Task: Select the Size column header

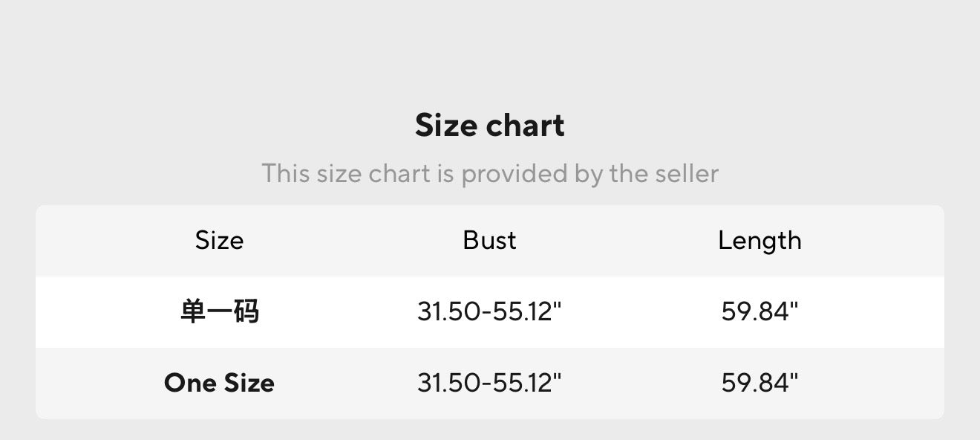Action: tap(219, 240)
